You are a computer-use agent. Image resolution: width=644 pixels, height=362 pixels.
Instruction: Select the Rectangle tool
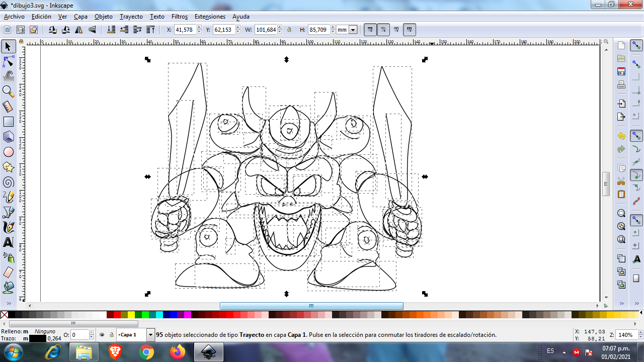point(8,122)
